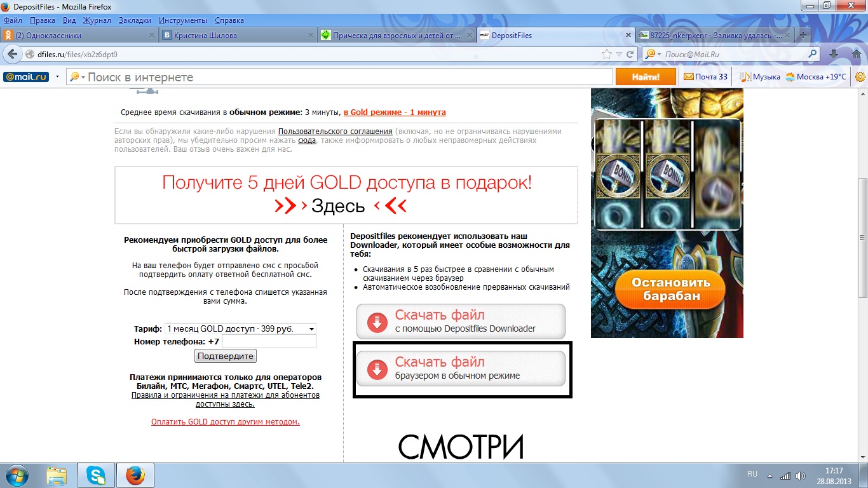The image size is (868, 488).
Task: Check the Москва +19°C weather widget
Action: pos(816,77)
